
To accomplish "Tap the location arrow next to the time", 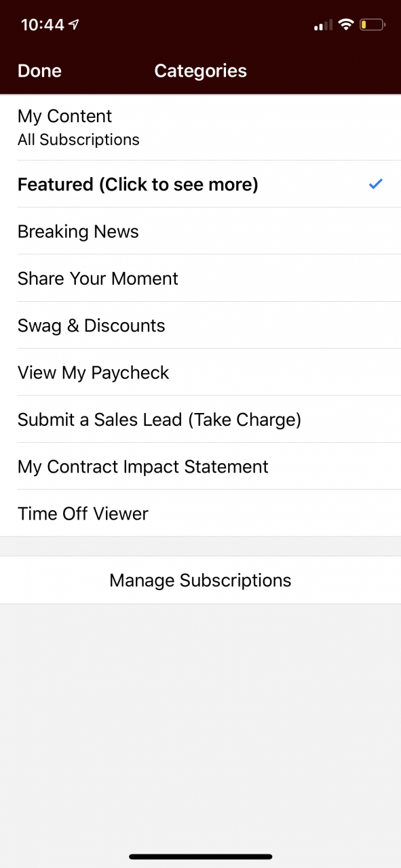I will (x=74, y=25).
